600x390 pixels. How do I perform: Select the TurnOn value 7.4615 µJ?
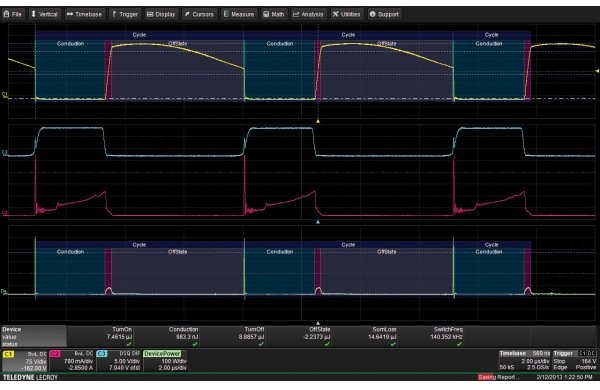pos(119,337)
